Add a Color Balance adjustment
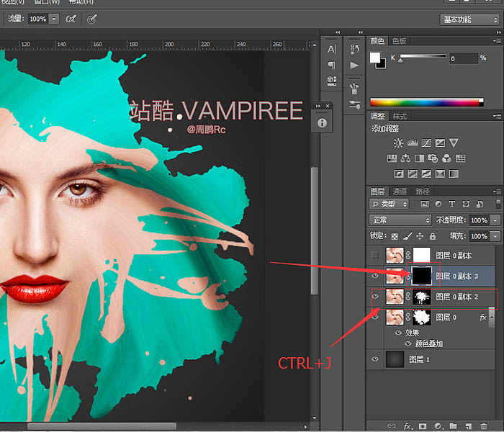This screenshot has height=432, width=504. [405, 158]
